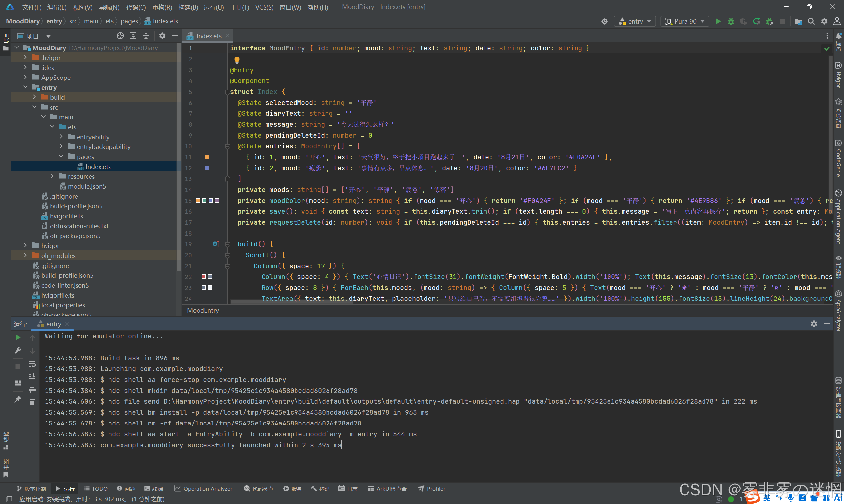Open editor tab options three-dot menu
Screen dimensions: 844x504
click(x=827, y=36)
